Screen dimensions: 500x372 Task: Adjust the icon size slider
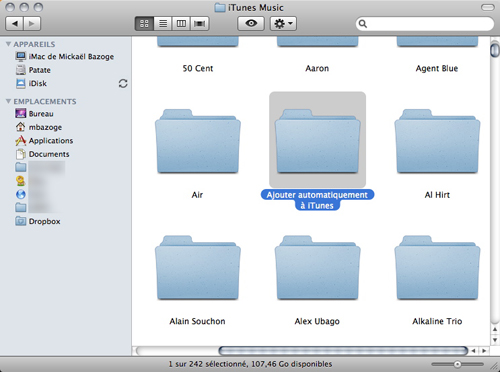pos(457,364)
